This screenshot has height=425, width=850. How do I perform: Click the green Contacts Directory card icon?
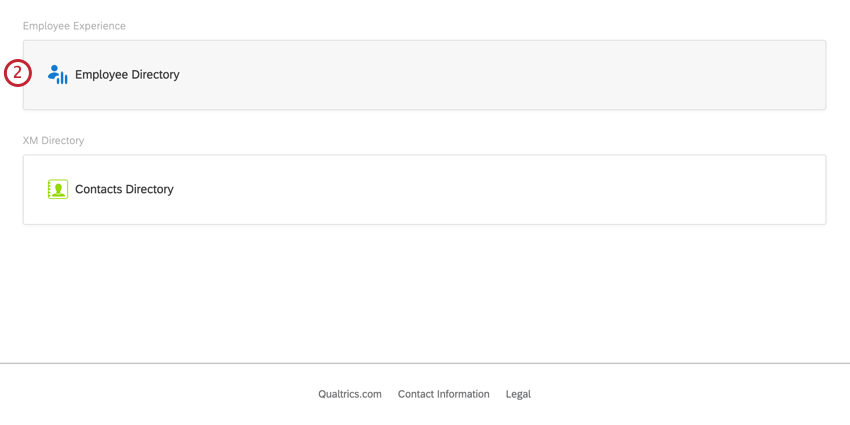pyautogui.click(x=58, y=189)
